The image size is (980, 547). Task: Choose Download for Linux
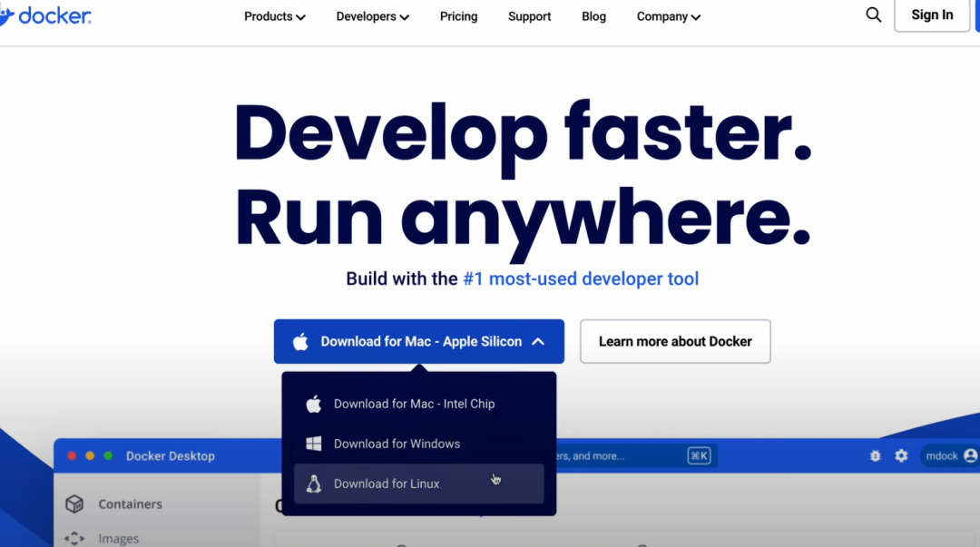(x=418, y=484)
